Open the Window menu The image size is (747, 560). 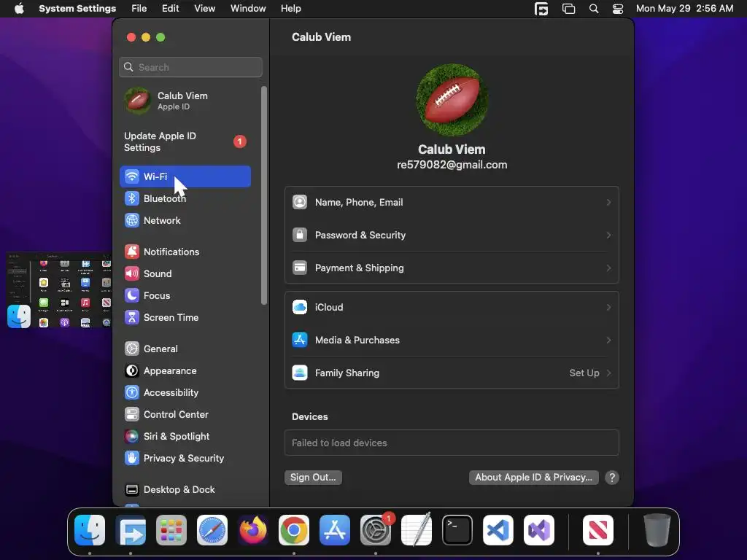(248, 9)
